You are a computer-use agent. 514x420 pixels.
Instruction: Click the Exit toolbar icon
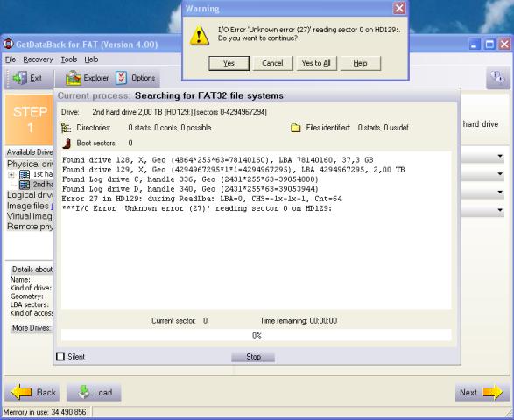tap(20, 78)
